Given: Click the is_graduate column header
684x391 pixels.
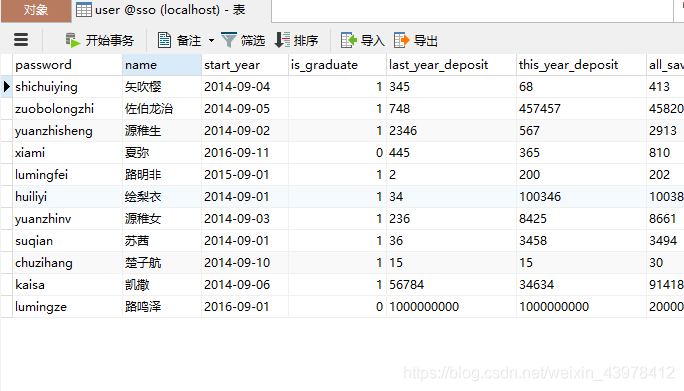Looking at the screenshot, I should tap(337, 65).
